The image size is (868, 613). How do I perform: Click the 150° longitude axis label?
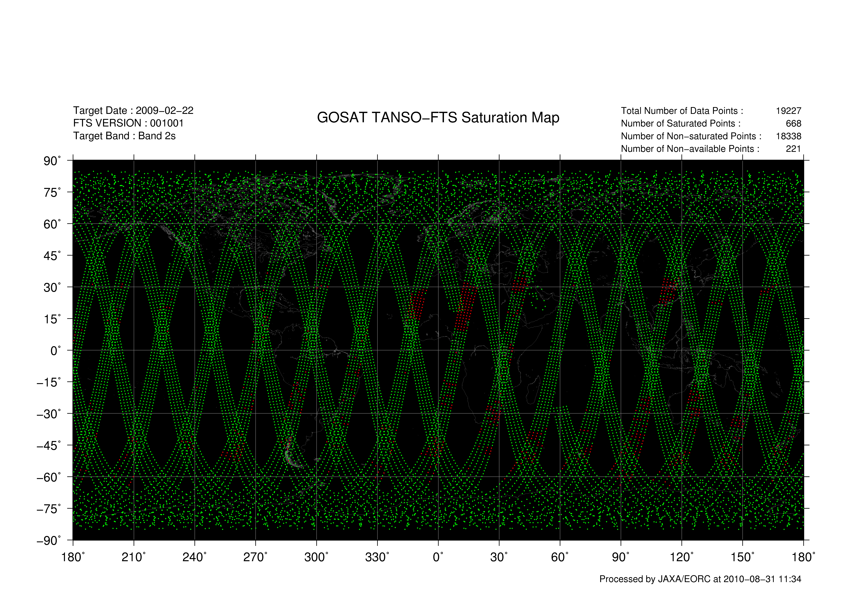click(x=742, y=557)
